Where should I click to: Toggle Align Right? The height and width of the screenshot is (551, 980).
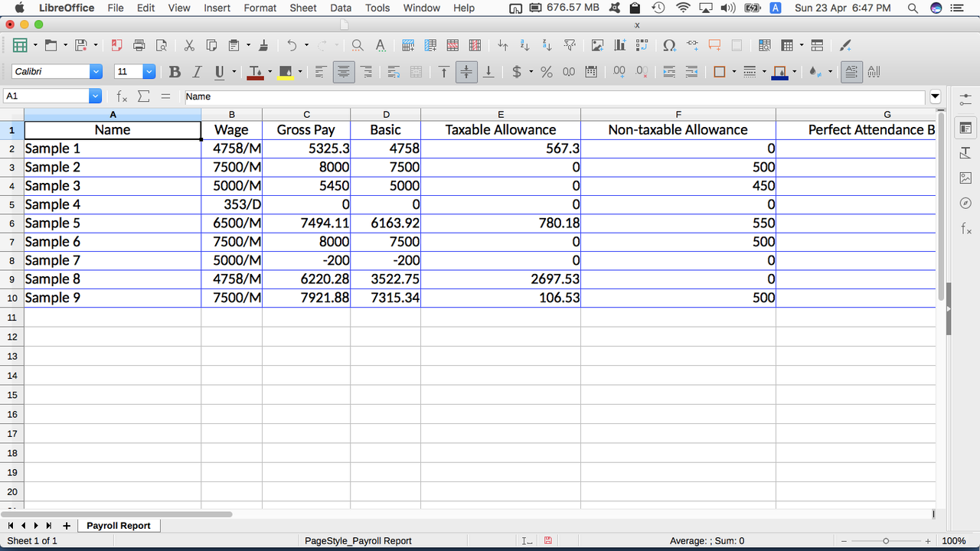(366, 72)
